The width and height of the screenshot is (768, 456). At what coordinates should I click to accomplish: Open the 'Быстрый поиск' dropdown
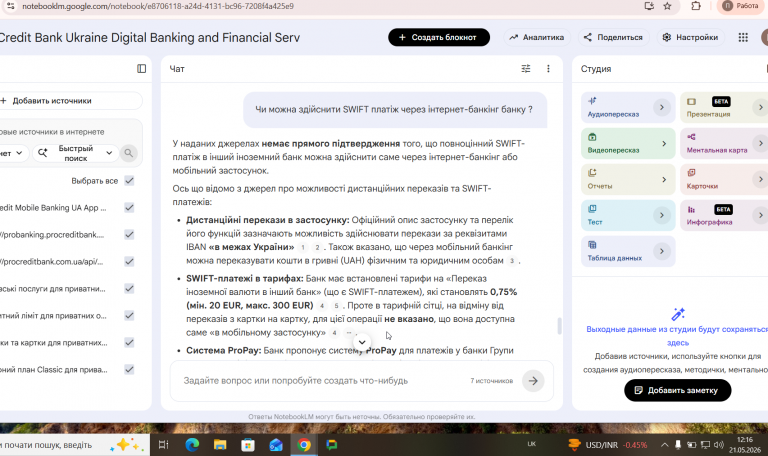pyautogui.click(x=76, y=153)
